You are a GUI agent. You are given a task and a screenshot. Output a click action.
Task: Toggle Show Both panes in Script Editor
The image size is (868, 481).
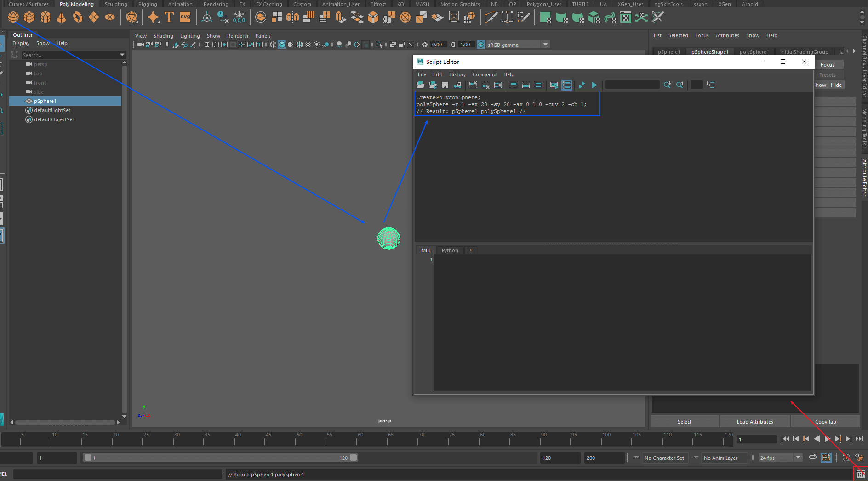click(538, 85)
